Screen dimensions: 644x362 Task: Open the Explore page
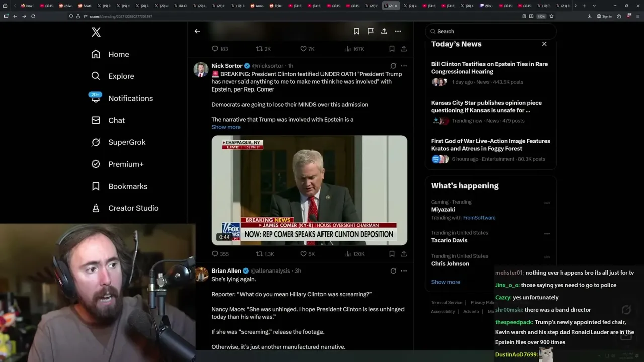(113, 76)
